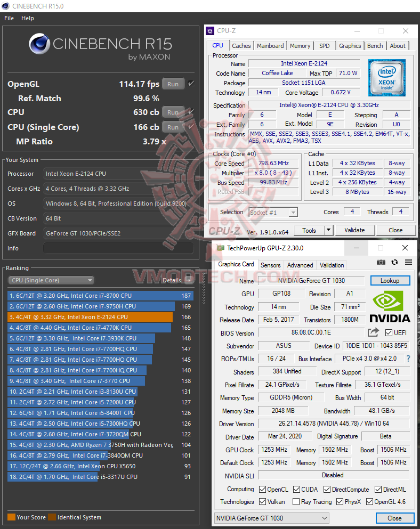Click the CPU-Z title bar icon
Viewport: 420px width, 529px height.
tap(210, 31)
